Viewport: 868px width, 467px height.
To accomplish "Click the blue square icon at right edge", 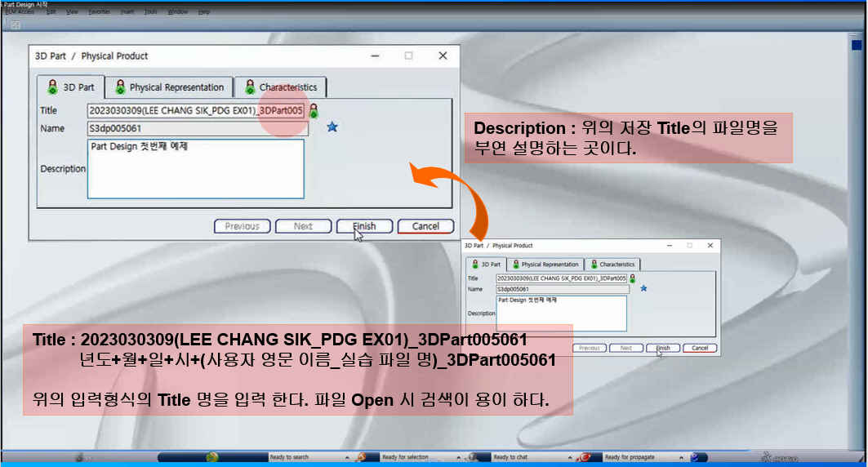I will (857, 45).
